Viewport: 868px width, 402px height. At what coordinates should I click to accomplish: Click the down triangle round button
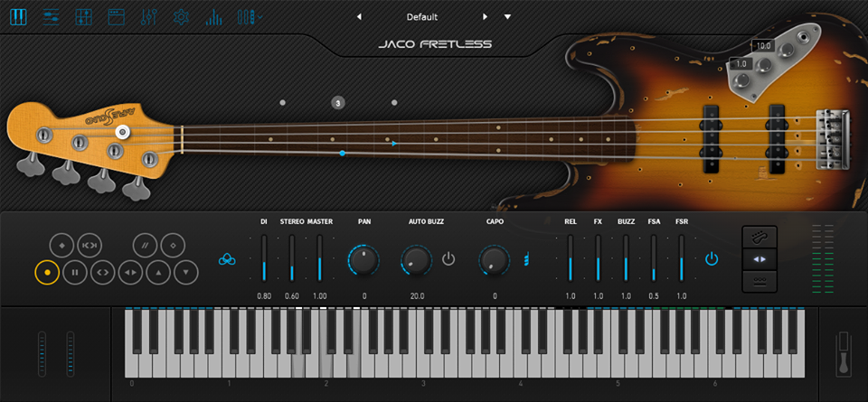186,273
